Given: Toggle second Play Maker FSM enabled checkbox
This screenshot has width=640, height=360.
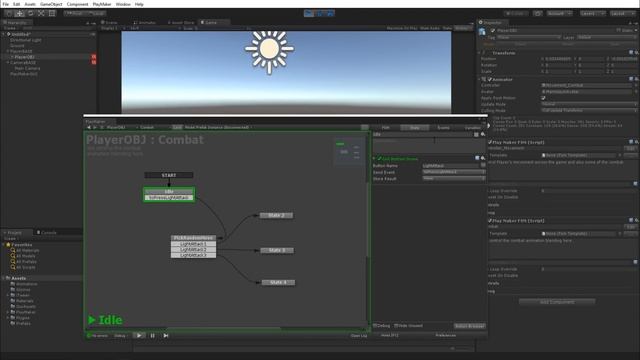Looking at the screenshot, I should pyautogui.click(x=490, y=220).
